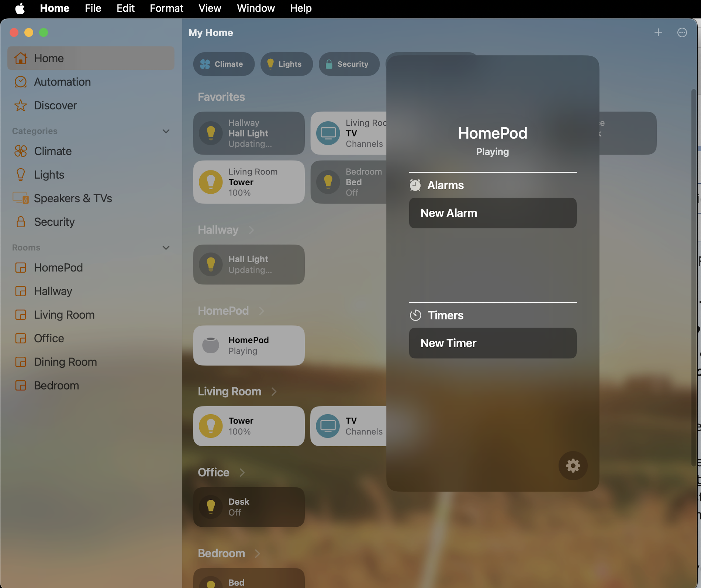Toggle Favorites Living Room Tower bulb

point(211,182)
